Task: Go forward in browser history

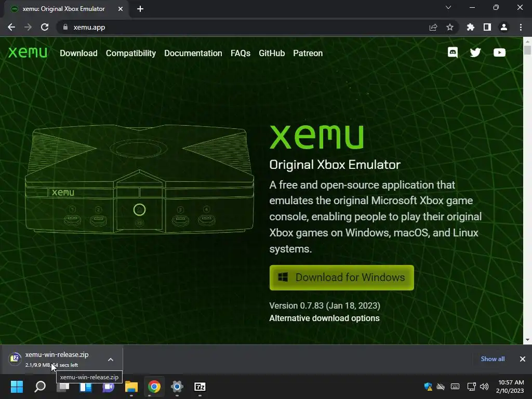Action: click(28, 27)
